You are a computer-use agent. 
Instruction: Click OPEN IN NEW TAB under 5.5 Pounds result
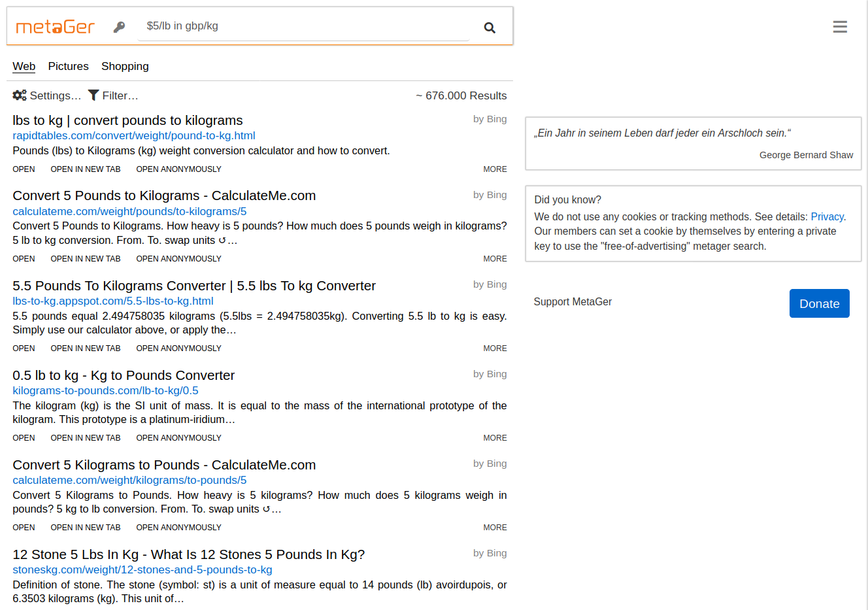[x=86, y=348]
